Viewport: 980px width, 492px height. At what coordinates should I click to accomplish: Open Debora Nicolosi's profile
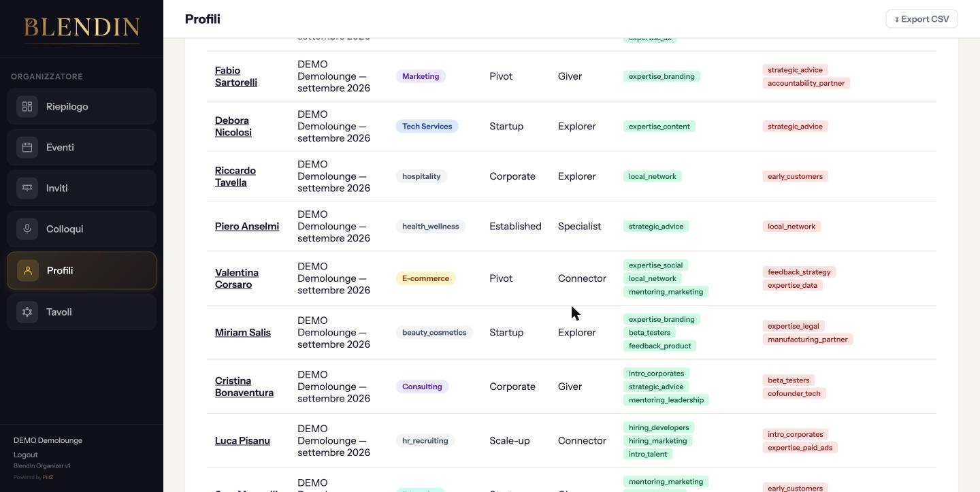click(233, 127)
